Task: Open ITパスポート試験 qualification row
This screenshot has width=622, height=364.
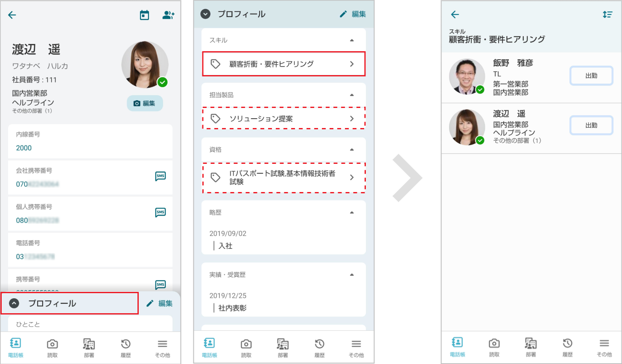Action: click(283, 178)
